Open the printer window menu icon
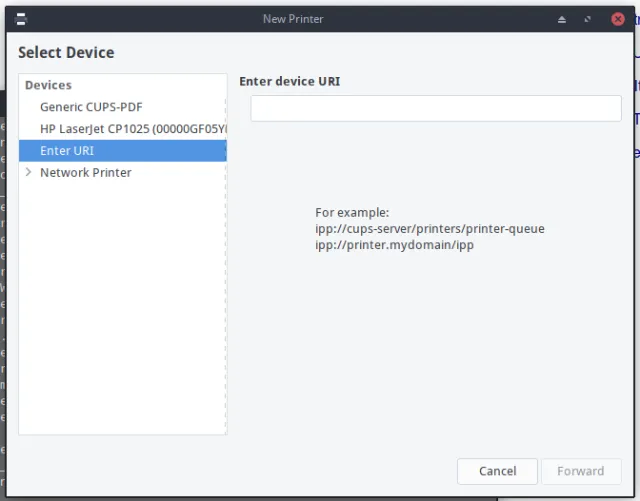This screenshot has height=501, width=640. (21, 19)
